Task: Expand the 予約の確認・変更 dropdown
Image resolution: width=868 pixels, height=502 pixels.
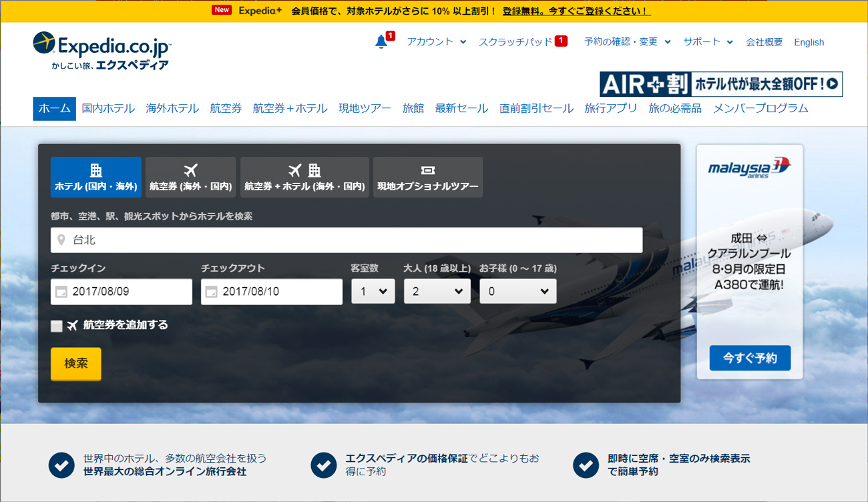Action: (x=627, y=41)
